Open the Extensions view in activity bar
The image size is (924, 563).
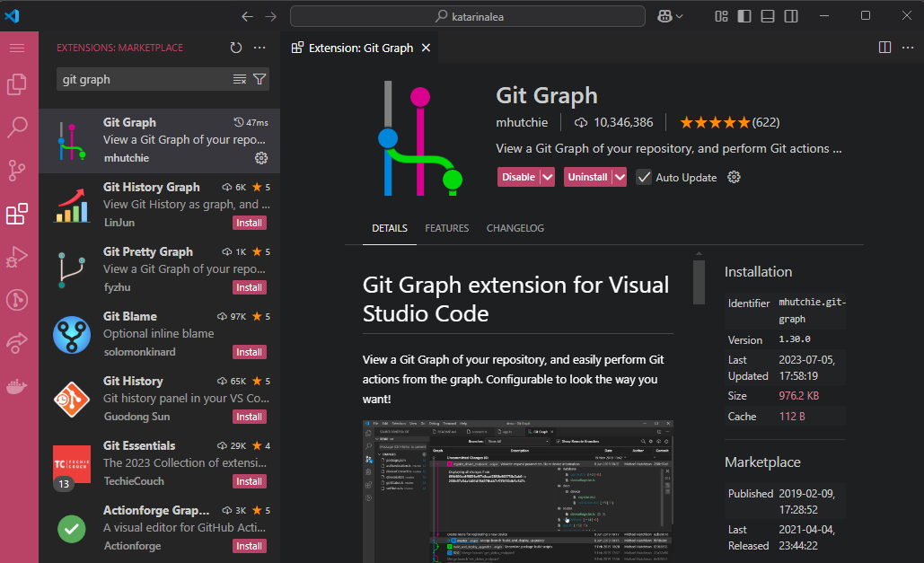[x=17, y=214]
